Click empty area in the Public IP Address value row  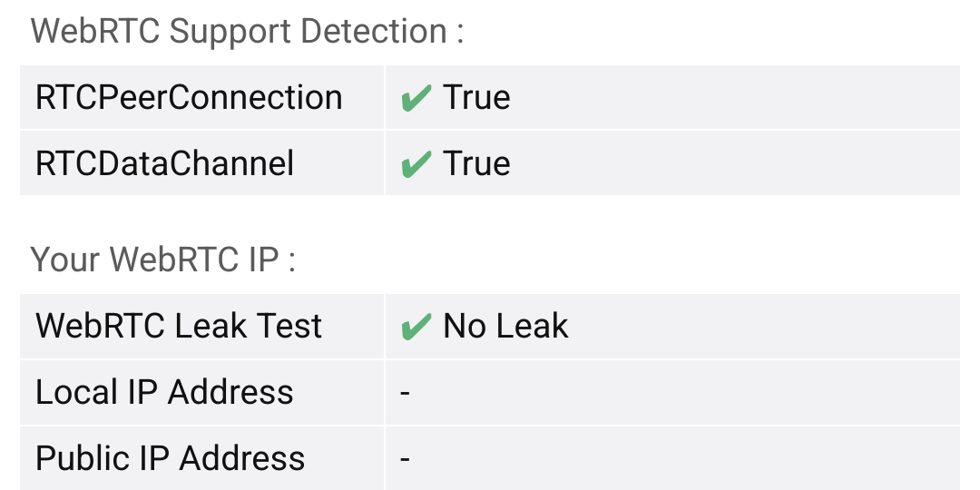[688, 459]
